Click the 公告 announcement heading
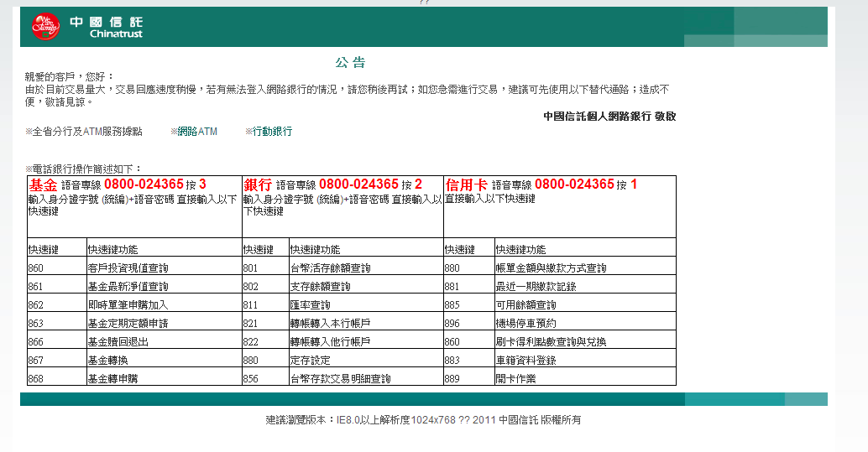Image resolution: width=868 pixels, height=452 pixels. (349, 63)
